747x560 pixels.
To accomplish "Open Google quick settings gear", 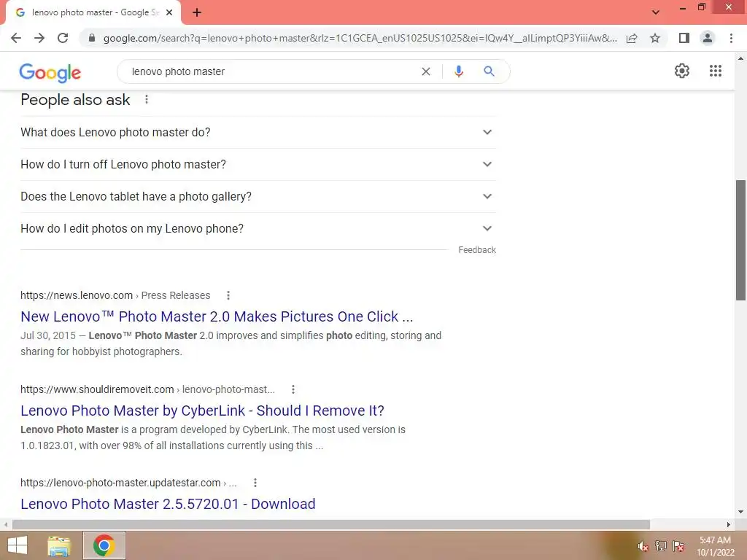I will [682, 71].
